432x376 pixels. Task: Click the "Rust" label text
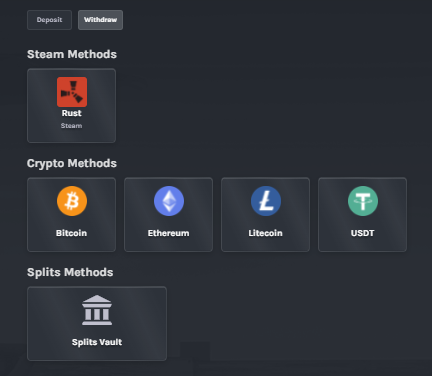[x=72, y=113]
